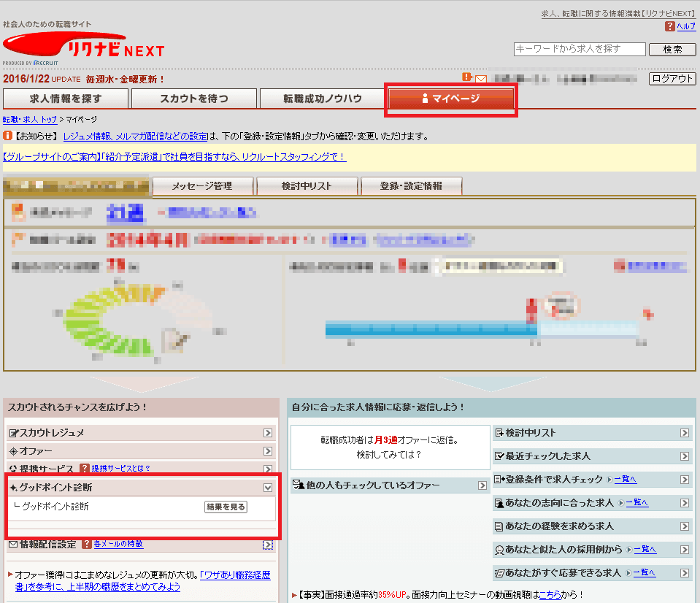Screen dimensions: 700x603
Task: Expand 登録条件で求人チェック row arrow
Action: tap(685, 480)
